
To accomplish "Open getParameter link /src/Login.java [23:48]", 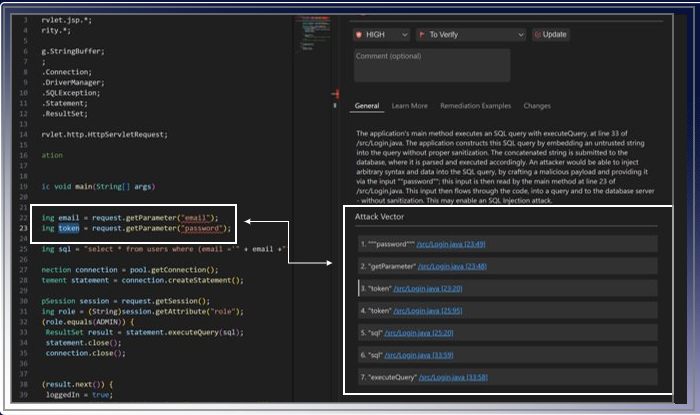I will click(x=452, y=266).
